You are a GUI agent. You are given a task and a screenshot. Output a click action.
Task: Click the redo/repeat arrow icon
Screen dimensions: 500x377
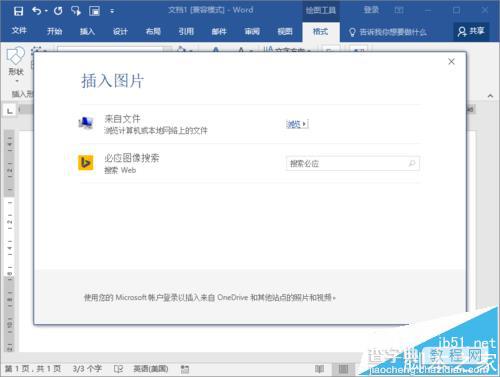[58, 11]
